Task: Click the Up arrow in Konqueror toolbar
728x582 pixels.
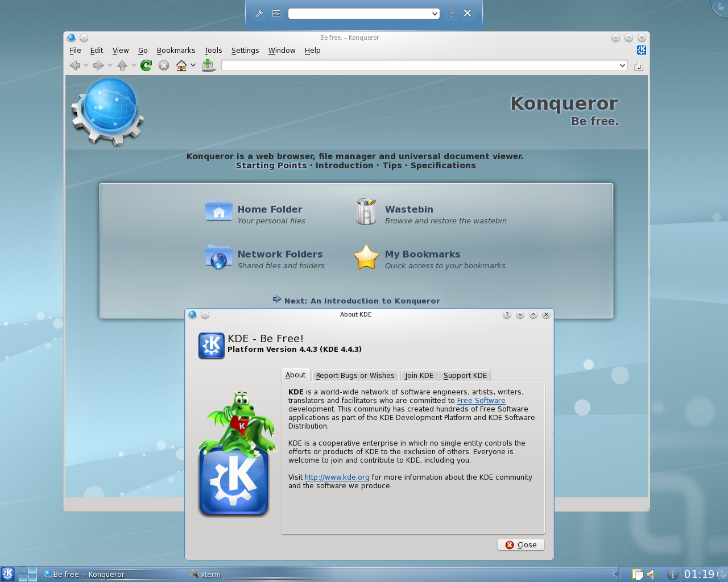Action: (x=122, y=65)
